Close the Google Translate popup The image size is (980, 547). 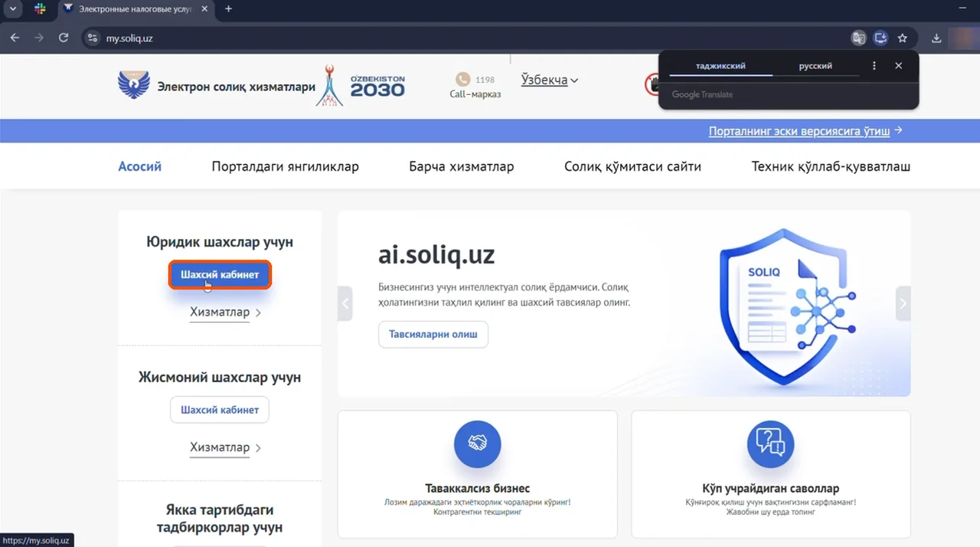point(899,66)
